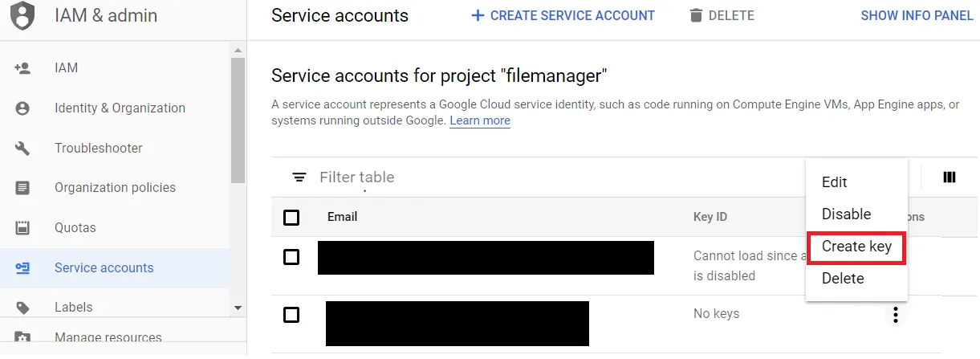Viewport: 980px width, 359px height.
Task: Check the box for the No keys row
Action: [292, 315]
